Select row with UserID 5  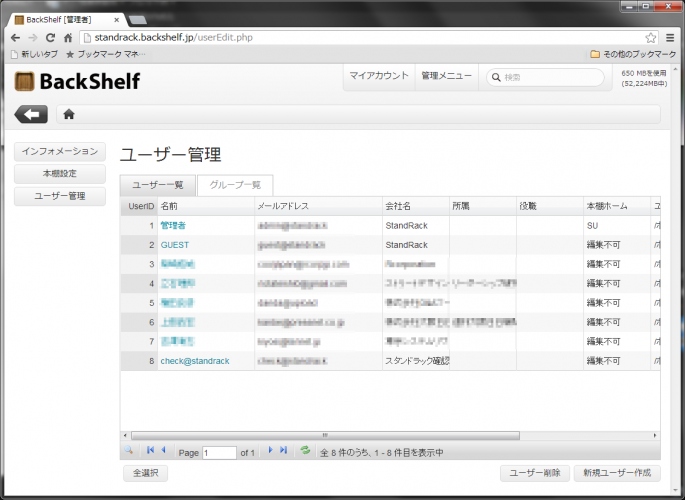pos(390,303)
